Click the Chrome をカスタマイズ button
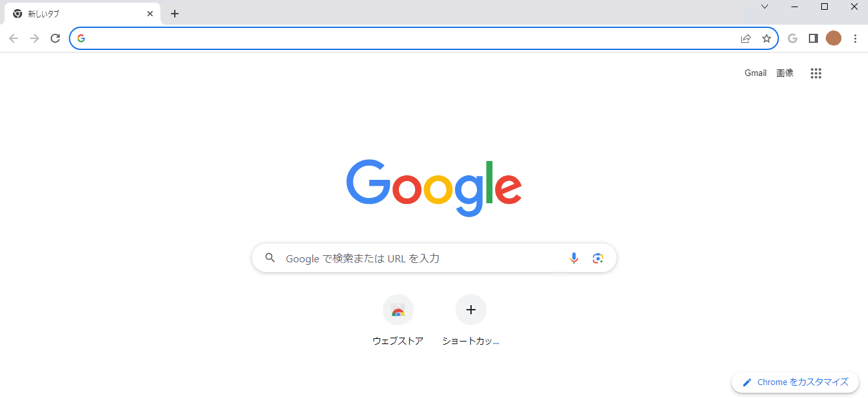868x398 pixels. coord(795,382)
